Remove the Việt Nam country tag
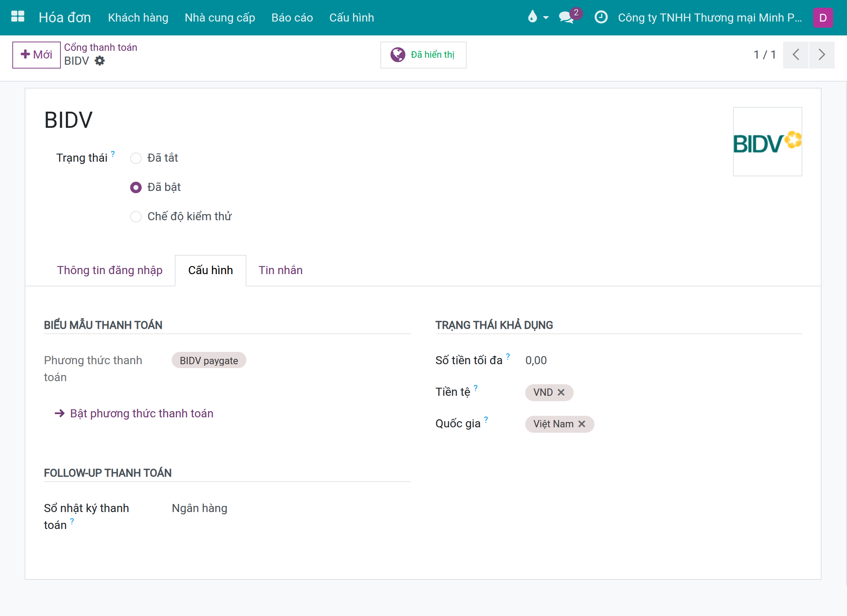 pyautogui.click(x=582, y=424)
